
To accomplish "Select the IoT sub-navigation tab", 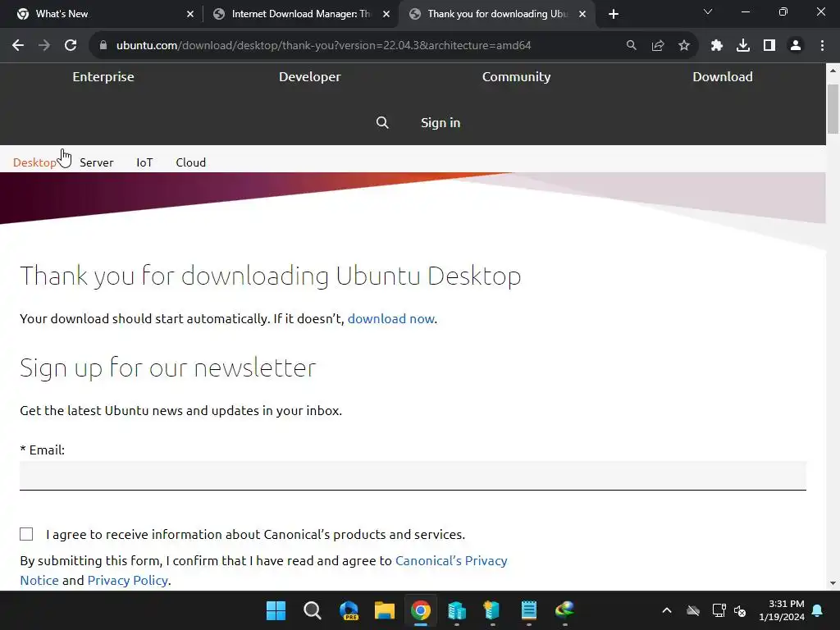I will click(x=144, y=162).
